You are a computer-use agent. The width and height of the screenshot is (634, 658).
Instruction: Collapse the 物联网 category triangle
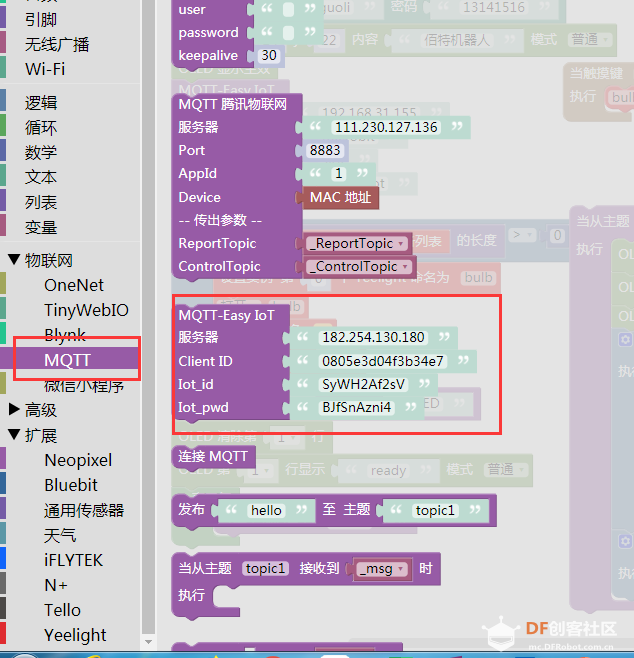click(x=14, y=259)
